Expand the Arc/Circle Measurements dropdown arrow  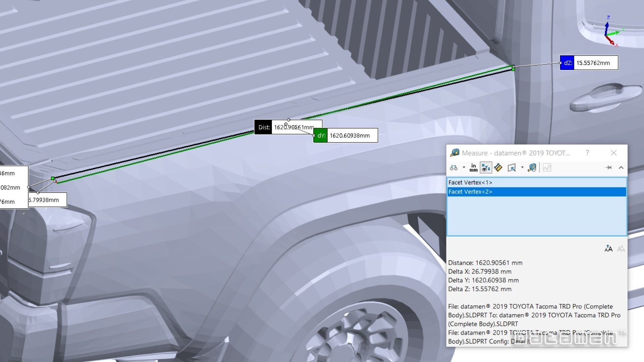click(464, 168)
